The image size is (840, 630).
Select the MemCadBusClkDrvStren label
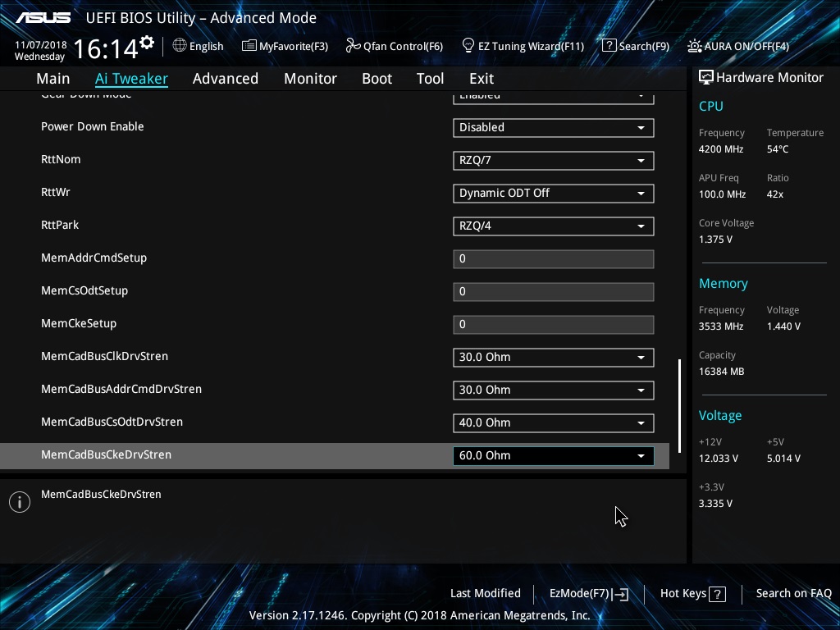tap(104, 356)
